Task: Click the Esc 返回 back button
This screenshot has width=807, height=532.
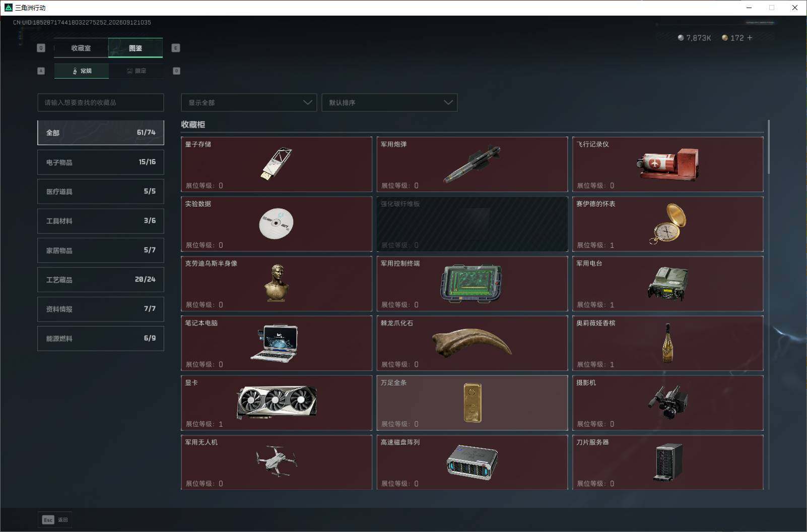Action: [55, 520]
